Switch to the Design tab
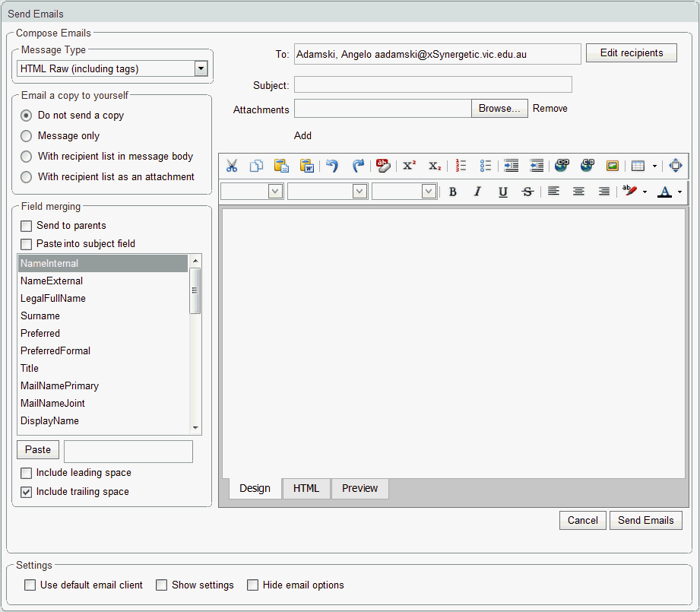700x612 pixels. (255, 488)
